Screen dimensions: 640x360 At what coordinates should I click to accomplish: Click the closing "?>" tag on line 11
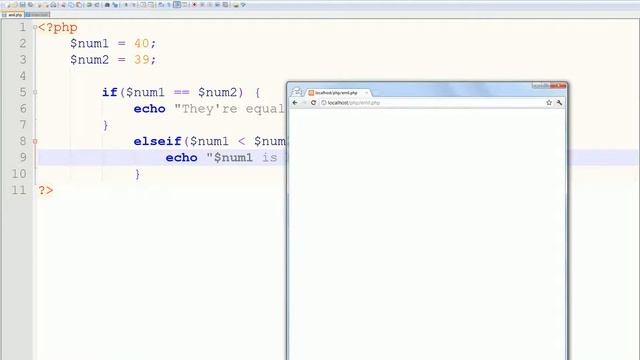[x=46, y=190]
